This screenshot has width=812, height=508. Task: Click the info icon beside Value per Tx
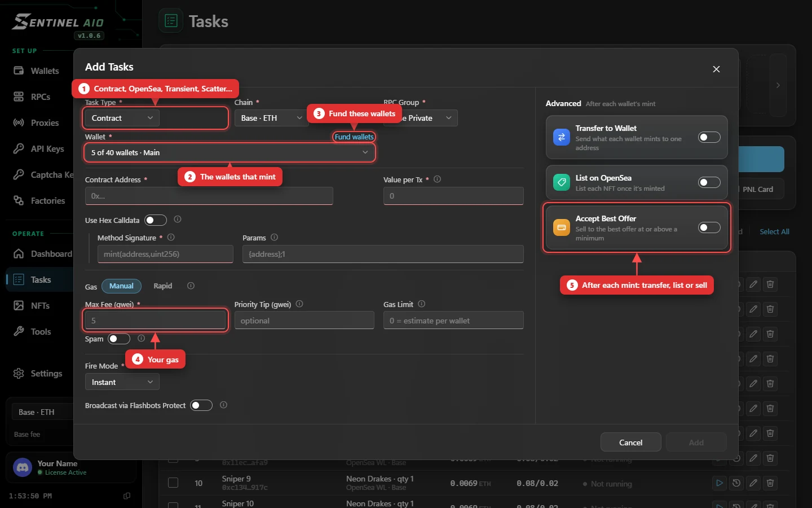point(437,179)
